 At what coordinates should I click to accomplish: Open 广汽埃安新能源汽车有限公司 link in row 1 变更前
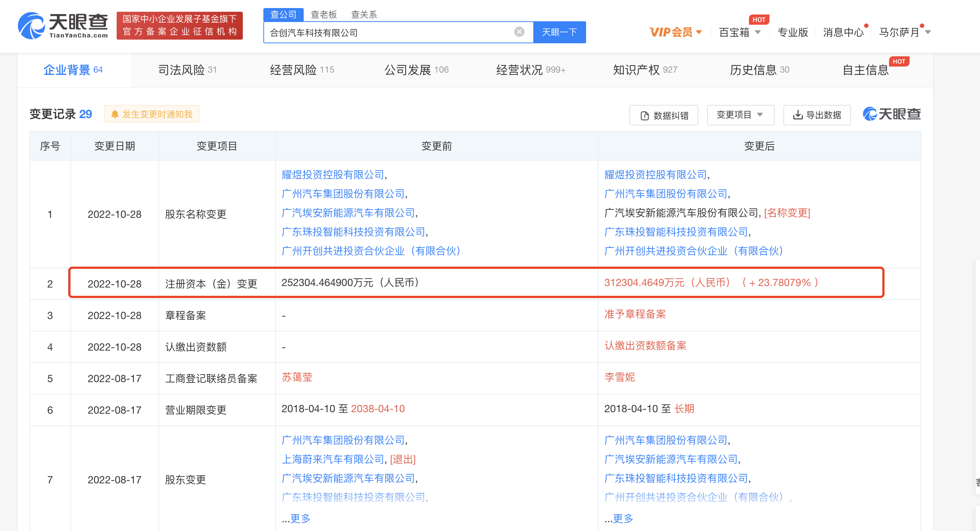(x=348, y=213)
